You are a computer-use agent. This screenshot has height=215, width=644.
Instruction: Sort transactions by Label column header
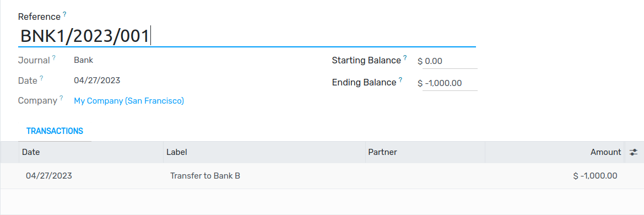(x=264, y=152)
